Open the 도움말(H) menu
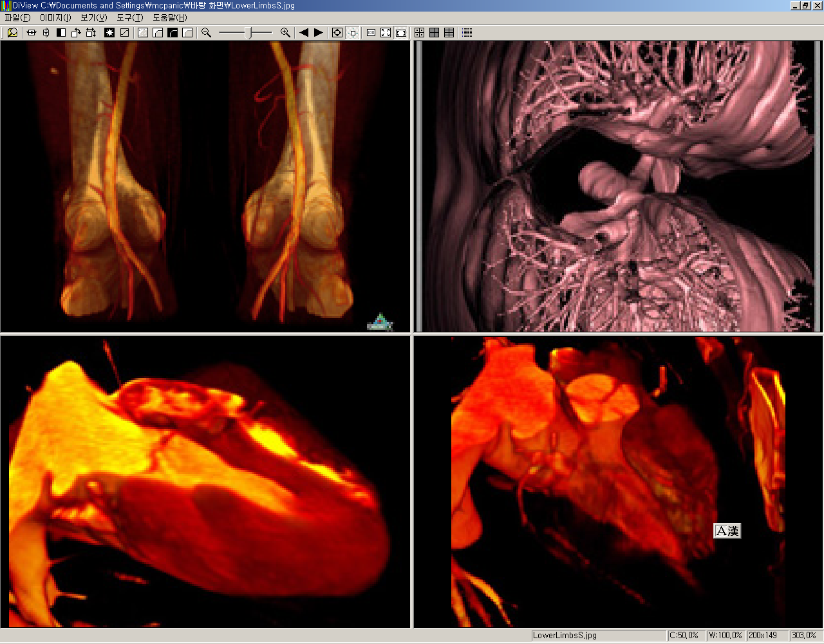Viewport: 824px width, 644px height. (x=169, y=18)
